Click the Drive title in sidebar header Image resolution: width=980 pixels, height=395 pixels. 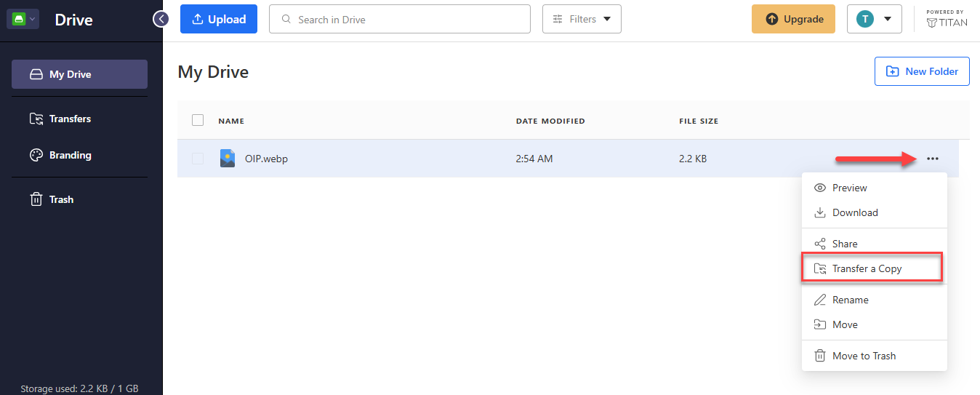click(74, 20)
